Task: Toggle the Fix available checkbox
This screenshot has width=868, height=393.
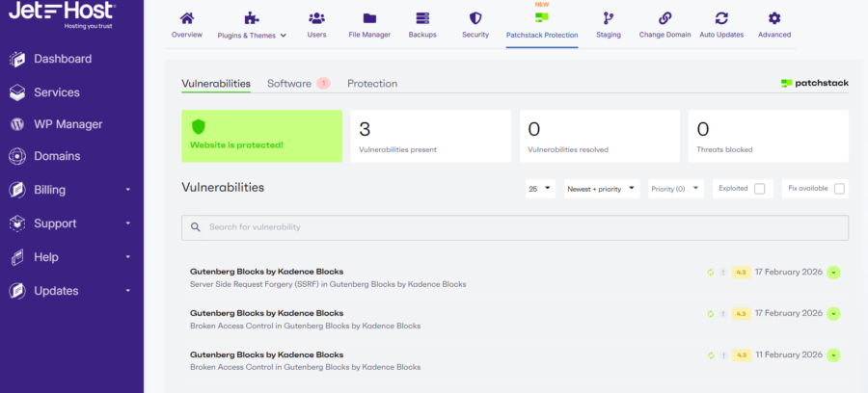Action: pyautogui.click(x=839, y=189)
